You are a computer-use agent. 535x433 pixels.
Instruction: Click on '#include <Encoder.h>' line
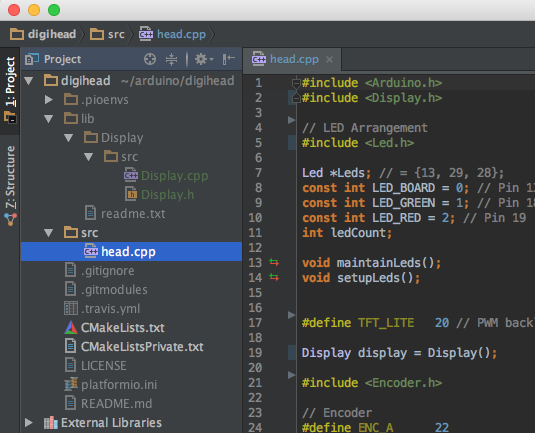[372, 383]
